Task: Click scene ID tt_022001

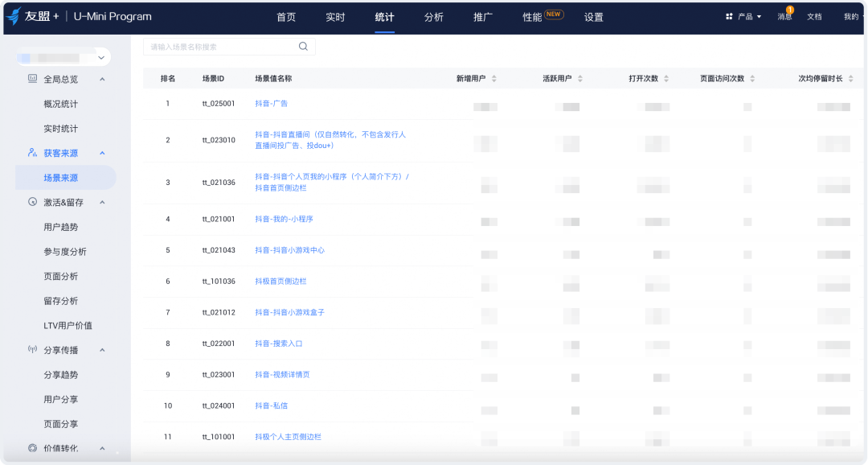Action: [219, 343]
